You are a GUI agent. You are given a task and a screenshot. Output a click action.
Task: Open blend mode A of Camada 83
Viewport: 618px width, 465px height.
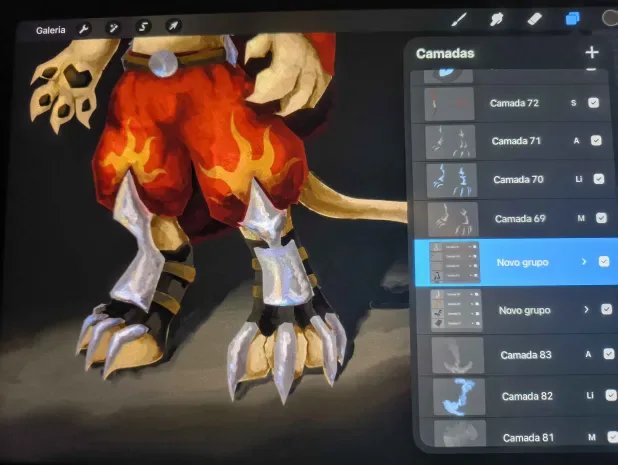(x=588, y=354)
